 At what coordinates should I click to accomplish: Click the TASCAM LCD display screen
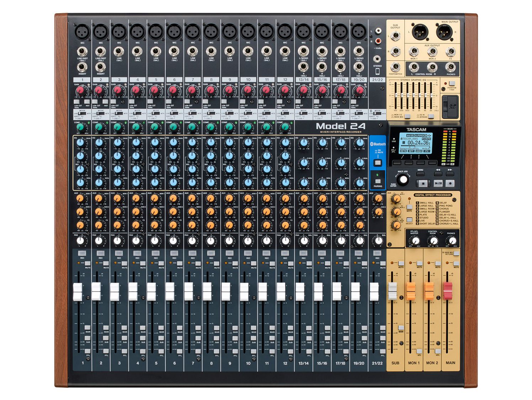[x=416, y=143]
